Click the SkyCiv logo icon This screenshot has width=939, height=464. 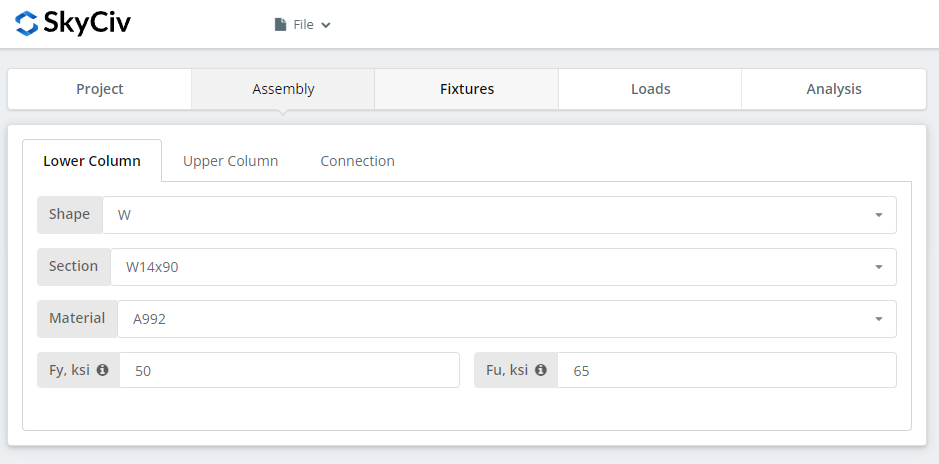[26, 24]
